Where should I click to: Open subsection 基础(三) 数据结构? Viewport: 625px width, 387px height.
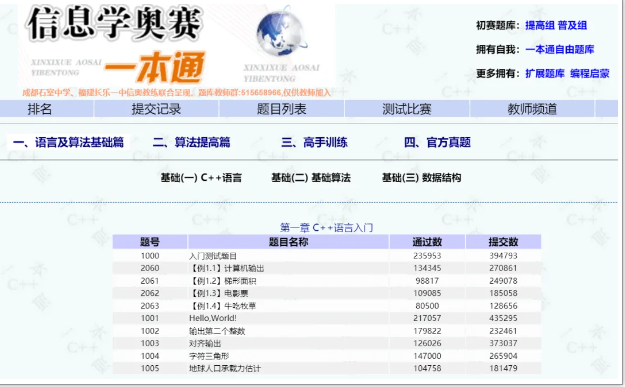click(421, 177)
